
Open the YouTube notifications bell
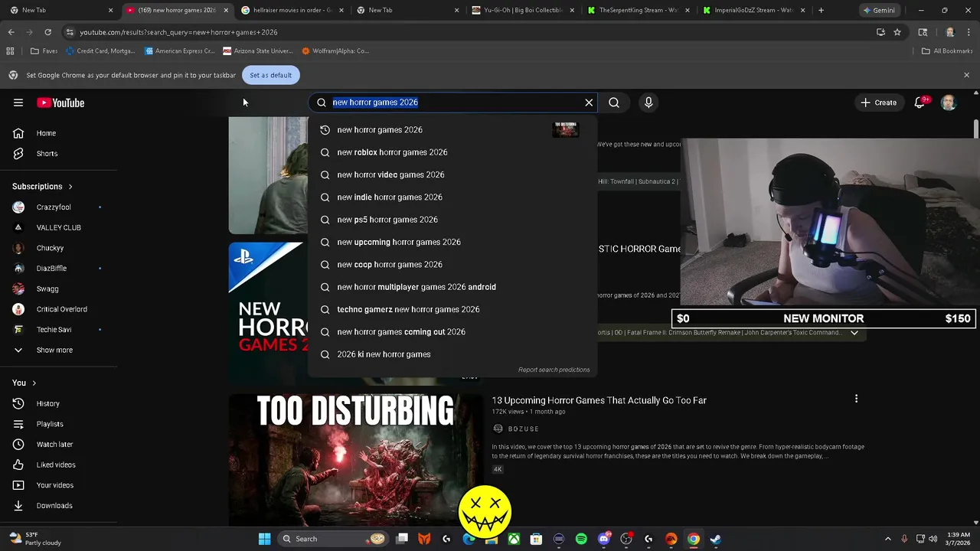[x=920, y=103]
